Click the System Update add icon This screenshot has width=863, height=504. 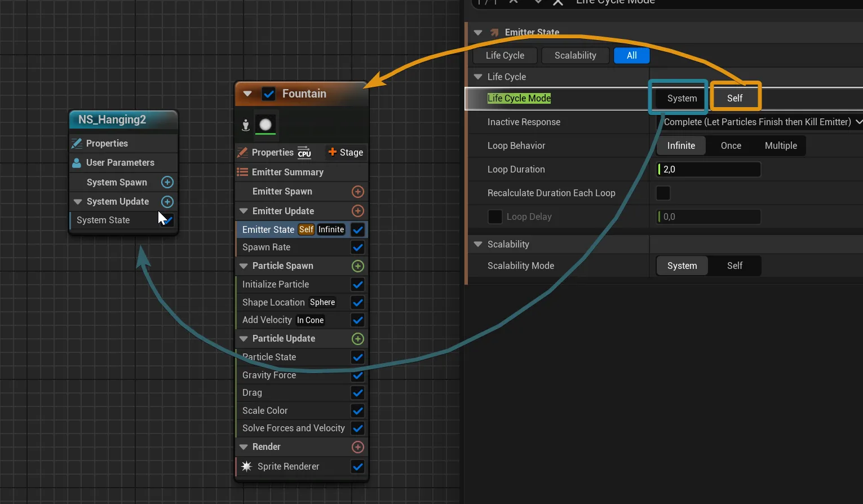167,202
